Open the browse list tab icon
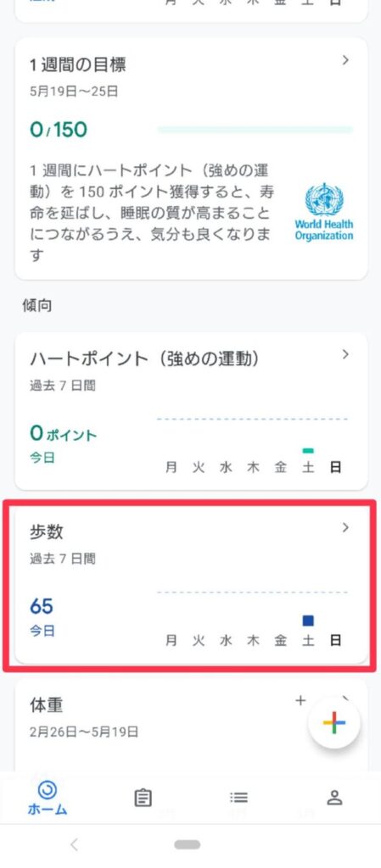Screen dimensions: 381x868 point(238,798)
